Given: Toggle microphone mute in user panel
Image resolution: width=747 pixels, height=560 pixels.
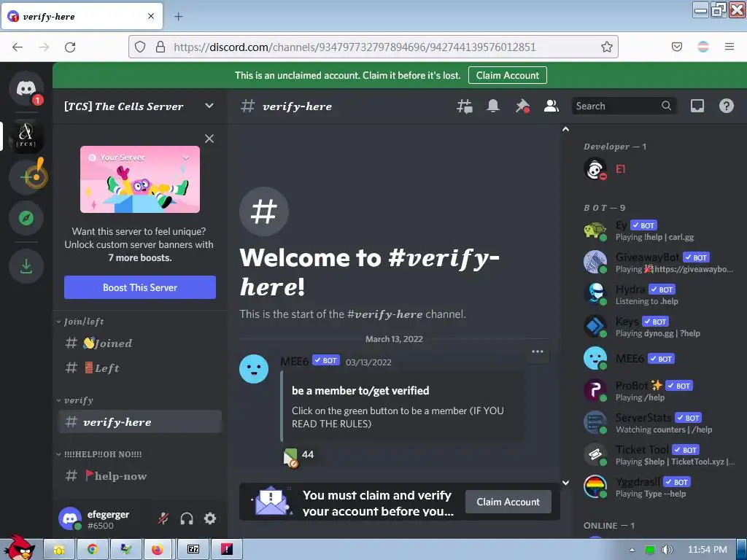Looking at the screenshot, I should (163, 518).
